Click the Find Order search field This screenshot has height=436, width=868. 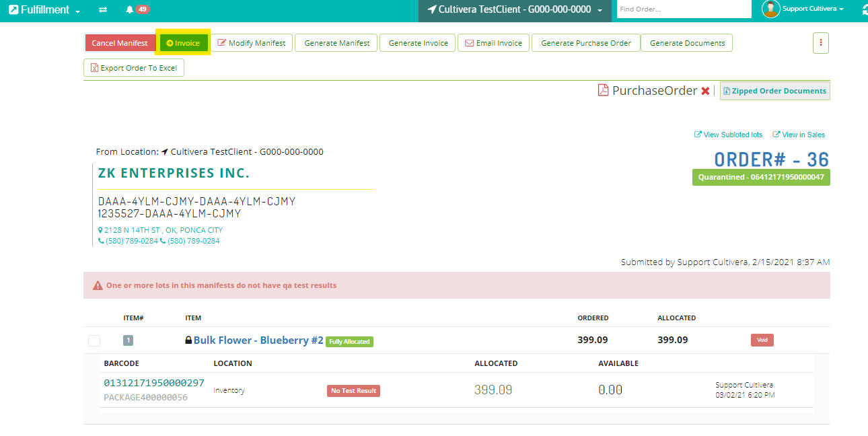(684, 9)
